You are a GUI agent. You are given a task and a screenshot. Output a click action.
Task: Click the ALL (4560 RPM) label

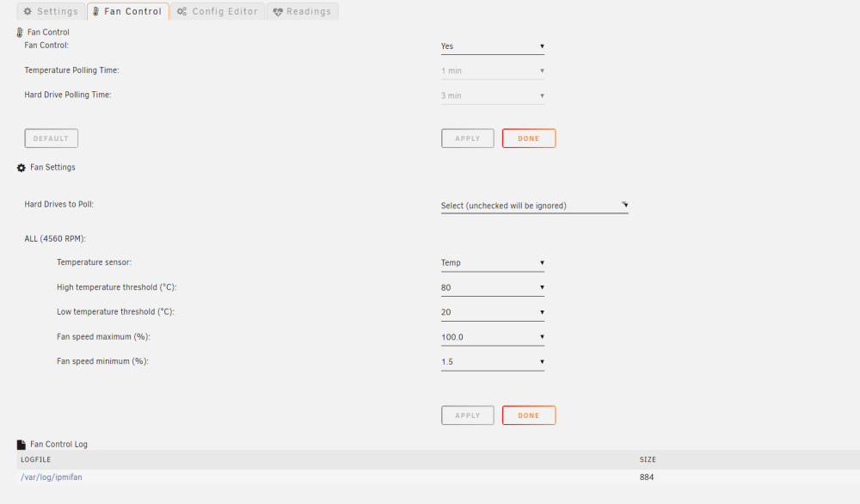coord(55,238)
